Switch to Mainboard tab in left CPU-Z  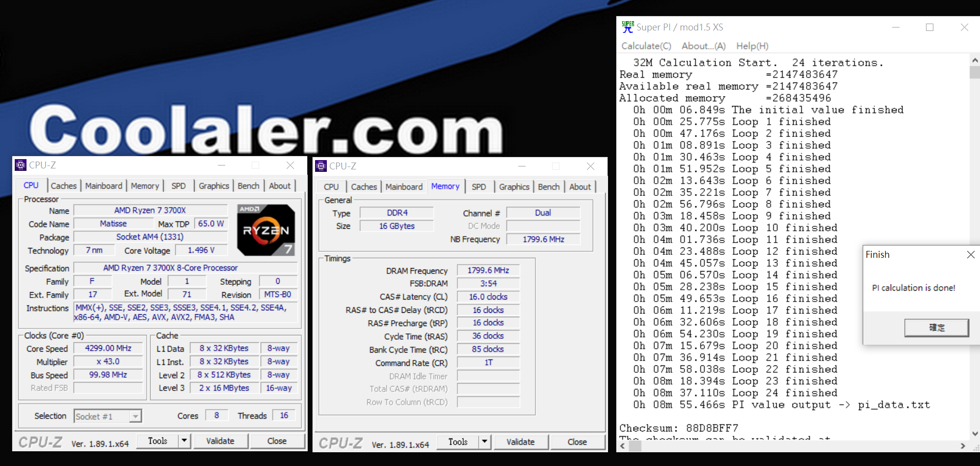pos(104,186)
